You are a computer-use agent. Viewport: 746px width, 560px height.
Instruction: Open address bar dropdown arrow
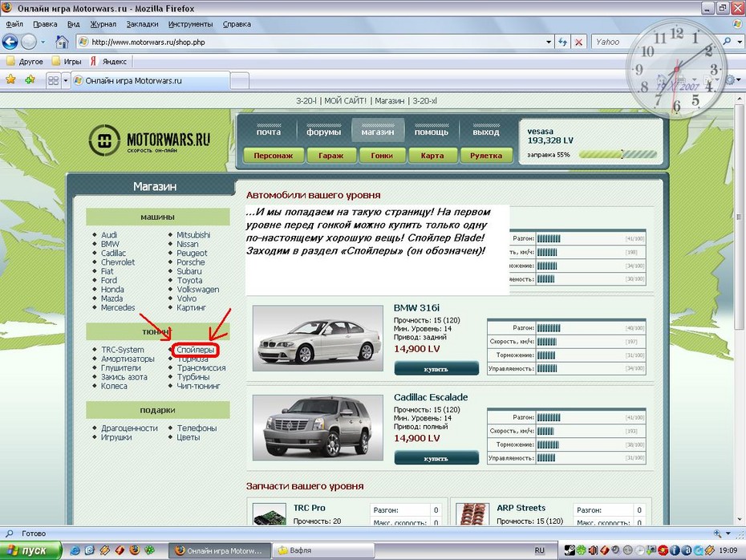[x=549, y=42]
